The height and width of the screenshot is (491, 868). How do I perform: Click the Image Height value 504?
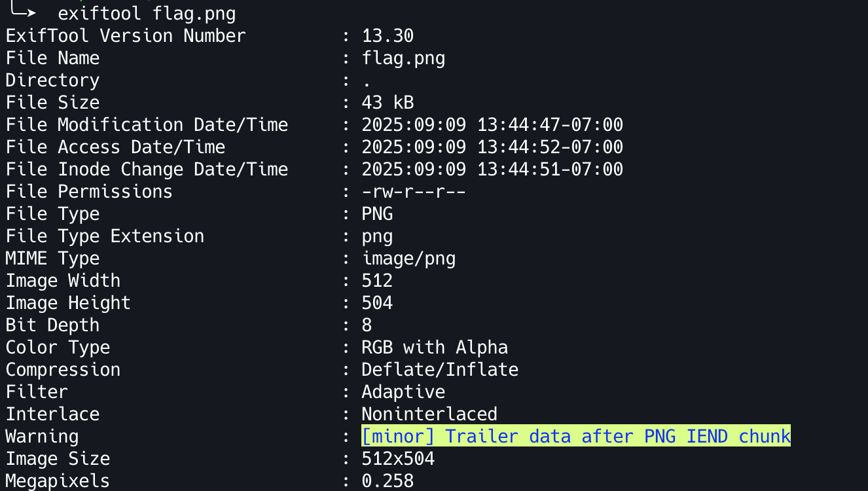pos(377,303)
